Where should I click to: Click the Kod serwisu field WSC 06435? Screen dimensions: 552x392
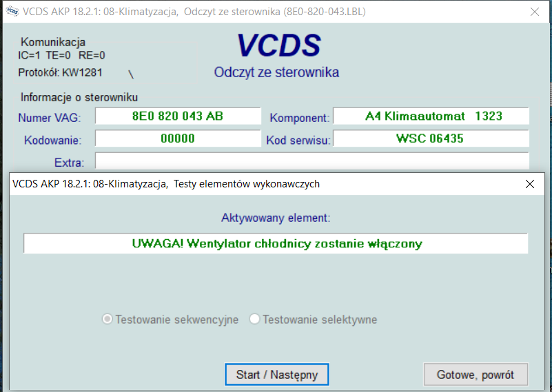(x=431, y=138)
